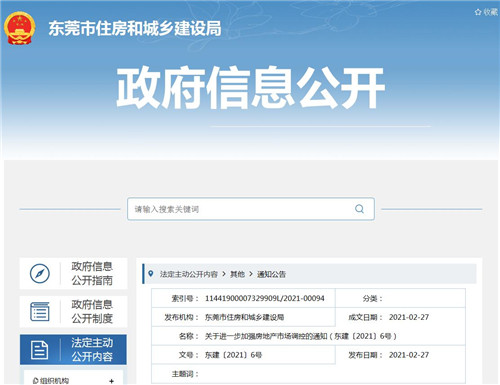The width and height of the screenshot is (500, 385).
Task: Click 其他 breadcrumb link
Action: (237, 274)
